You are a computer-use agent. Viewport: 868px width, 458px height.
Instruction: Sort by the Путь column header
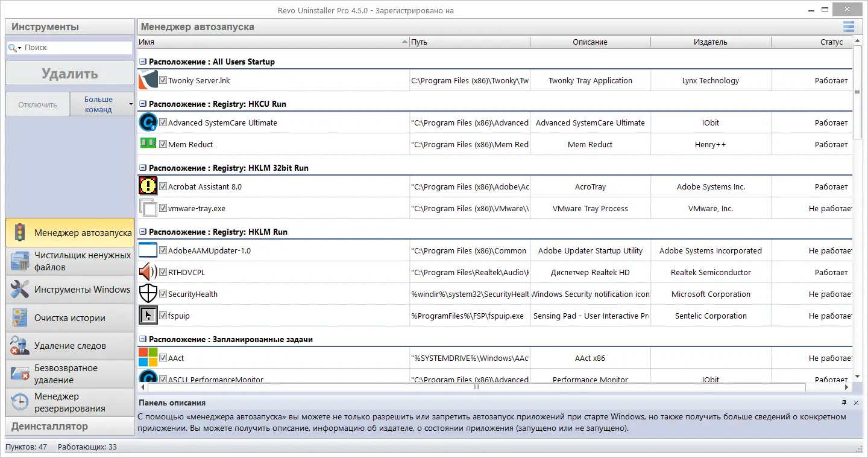point(470,42)
